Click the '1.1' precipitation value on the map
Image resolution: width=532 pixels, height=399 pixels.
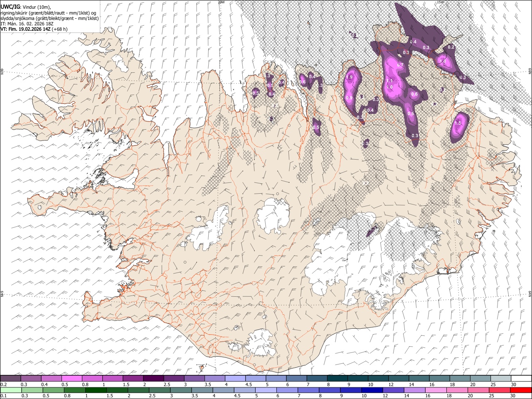(x=389, y=81)
